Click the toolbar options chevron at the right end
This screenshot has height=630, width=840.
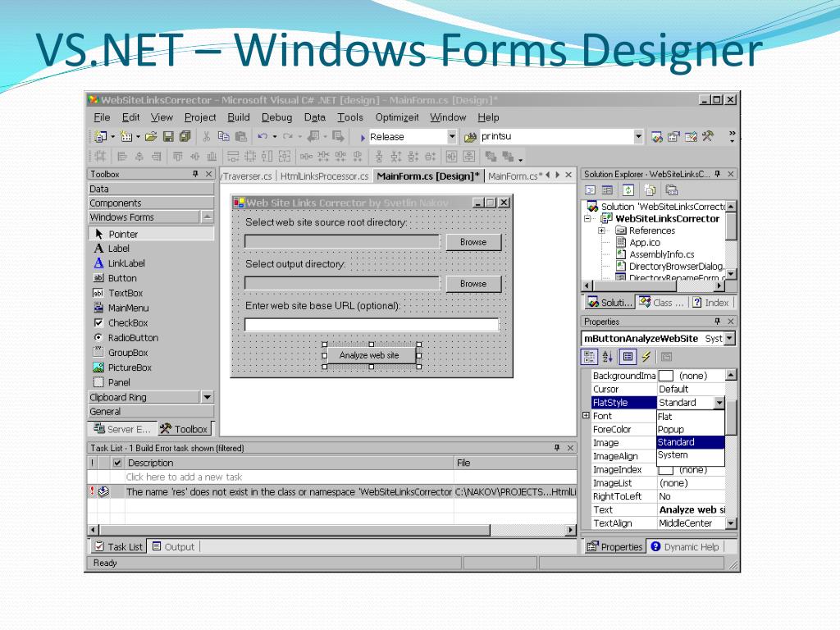pyautogui.click(x=732, y=137)
